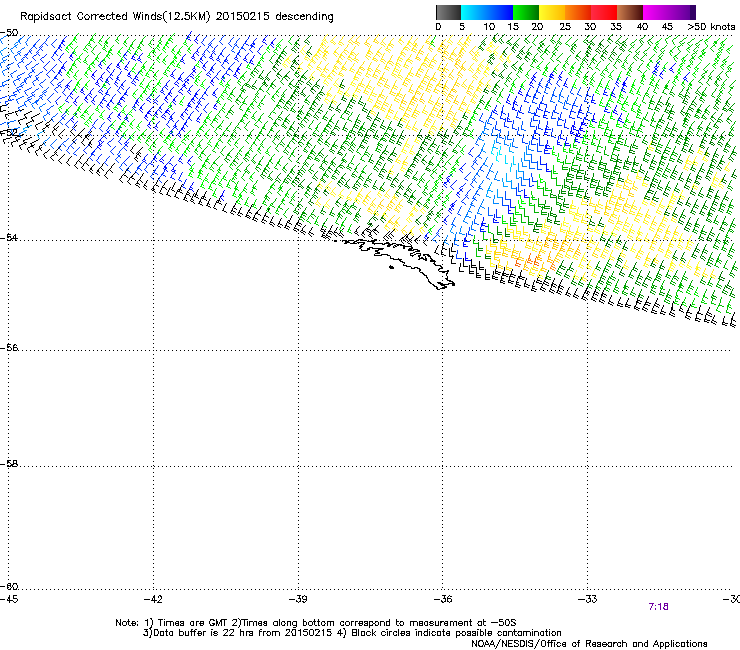Click the brown 35-40 knots legend segment
740x650 pixels.
[630, 12]
